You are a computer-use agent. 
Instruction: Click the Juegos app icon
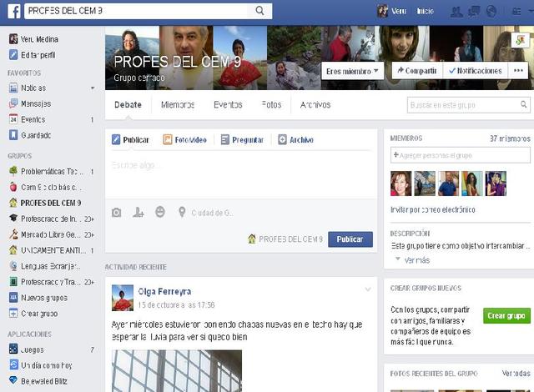click(x=13, y=349)
